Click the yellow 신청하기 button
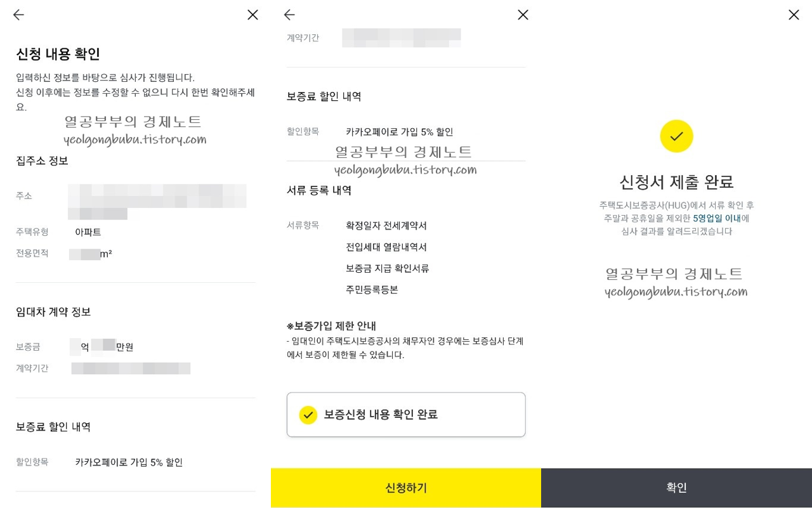 [x=406, y=488]
